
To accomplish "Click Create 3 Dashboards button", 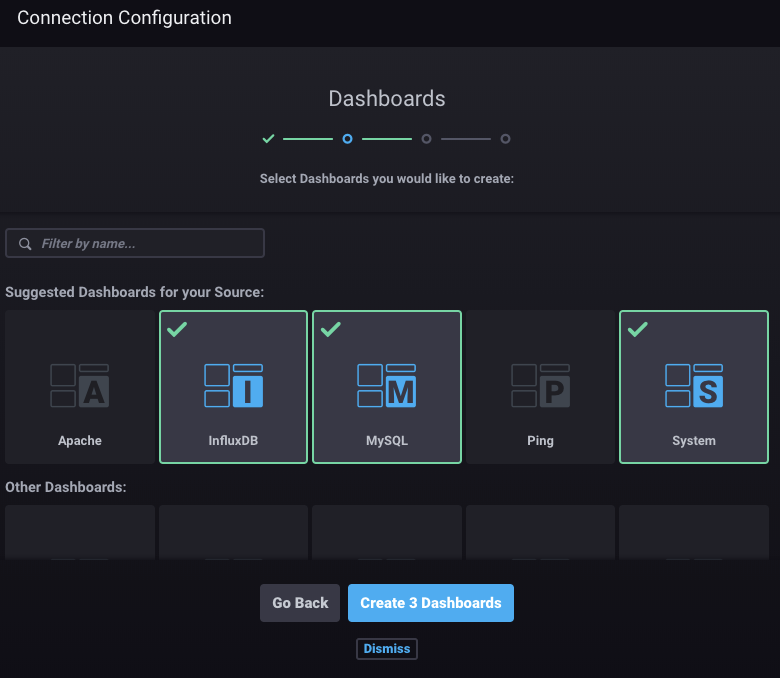I will click(430, 603).
